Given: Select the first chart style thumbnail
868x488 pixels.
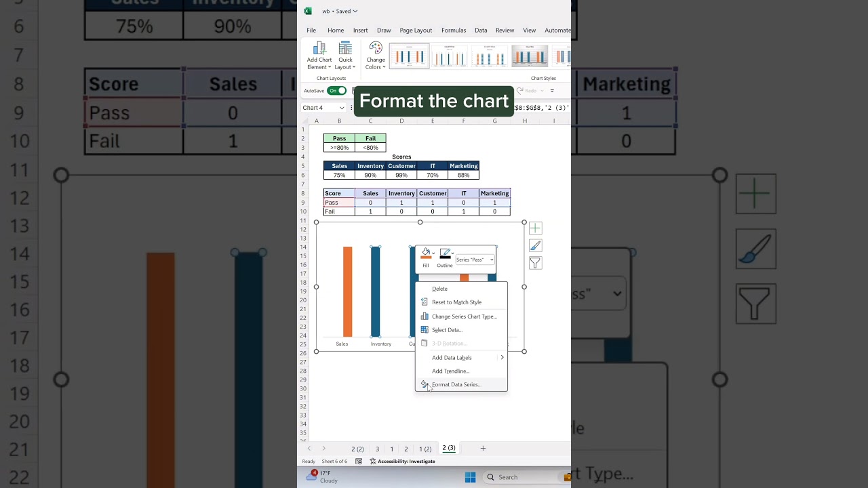Looking at the screenshot, I should (x=409, y=56).
